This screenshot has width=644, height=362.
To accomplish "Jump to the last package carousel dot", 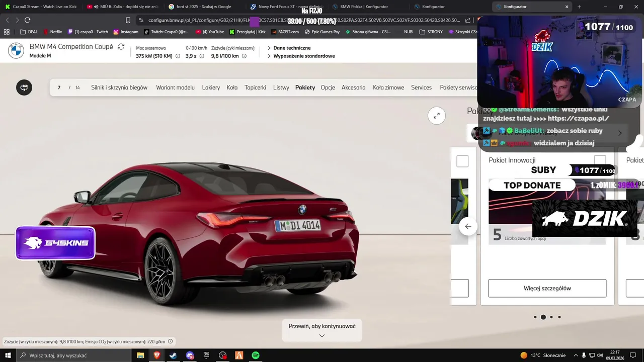I will click(559, 317).
